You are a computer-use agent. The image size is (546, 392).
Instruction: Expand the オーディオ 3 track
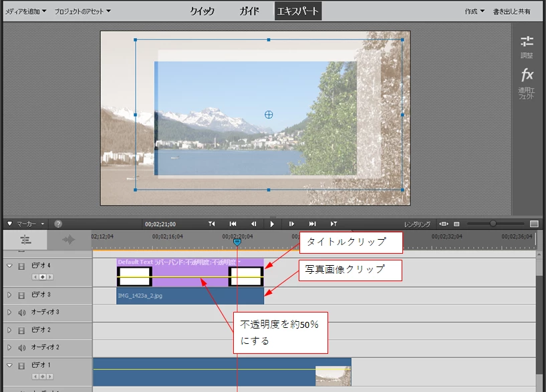click(x=9, y=312)
